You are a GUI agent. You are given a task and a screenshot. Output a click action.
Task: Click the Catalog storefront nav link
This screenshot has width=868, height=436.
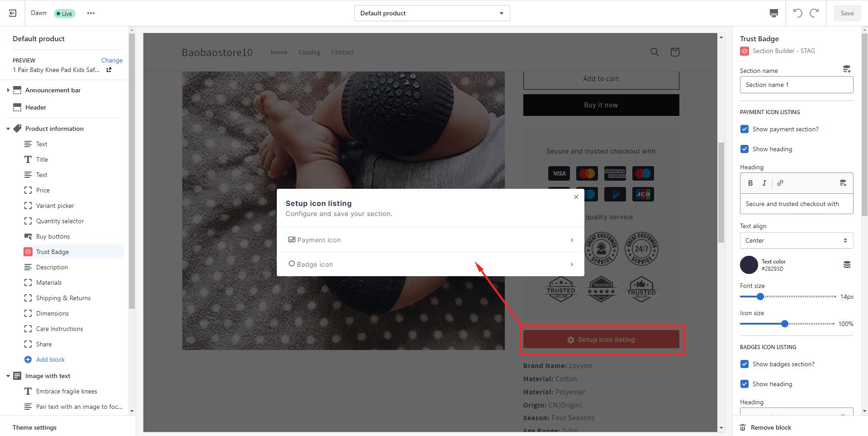(x=309, y=52)
